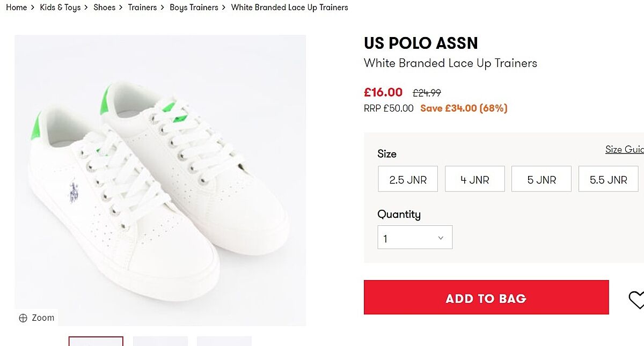This screenshot has height=346, width=644.
Task: Navigate to Kids & Toys breadcrumb
Action: point(60,8)
